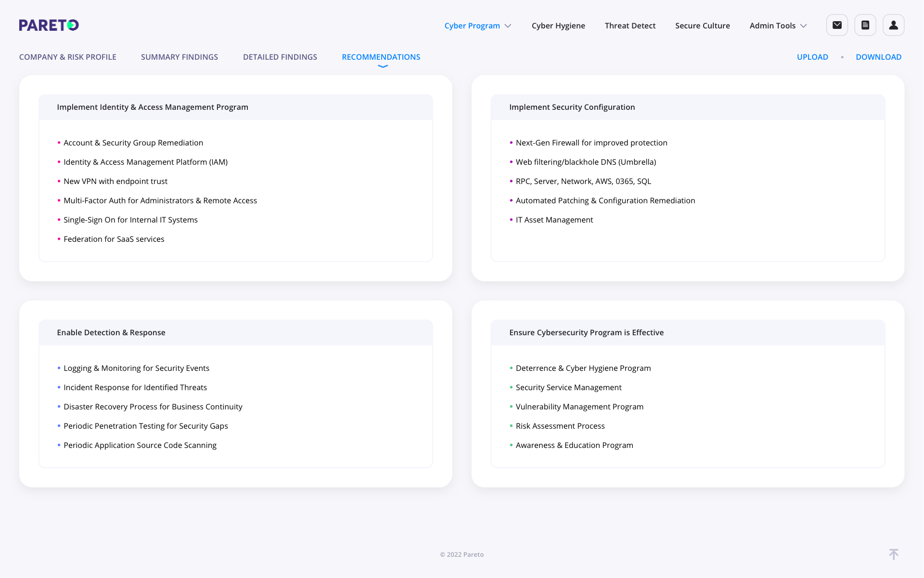Select Next-Gen Firewall for improved protection

(591, 143)
